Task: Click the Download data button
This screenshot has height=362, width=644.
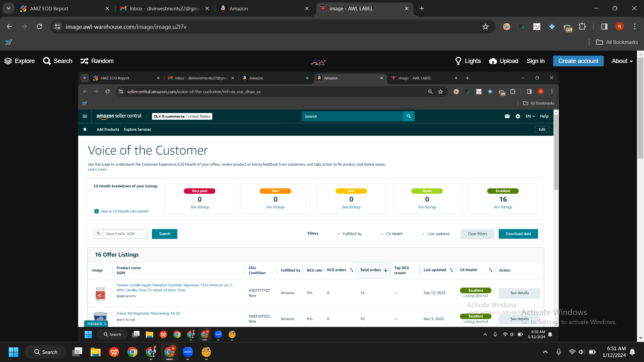Action: pos(518,234)
